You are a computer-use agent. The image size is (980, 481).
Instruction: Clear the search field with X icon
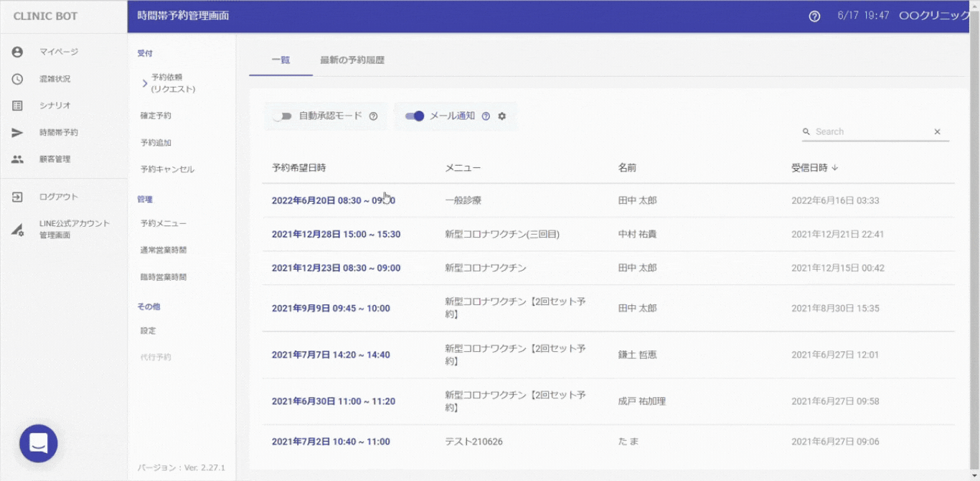pos(937,132)
